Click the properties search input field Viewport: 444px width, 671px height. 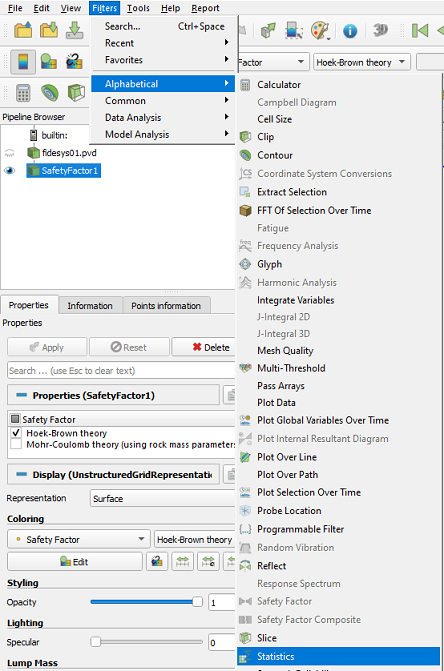point(121,371)
